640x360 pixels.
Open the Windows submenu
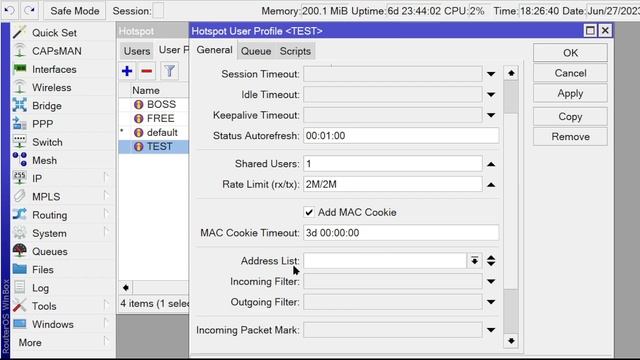coord(53,324)
